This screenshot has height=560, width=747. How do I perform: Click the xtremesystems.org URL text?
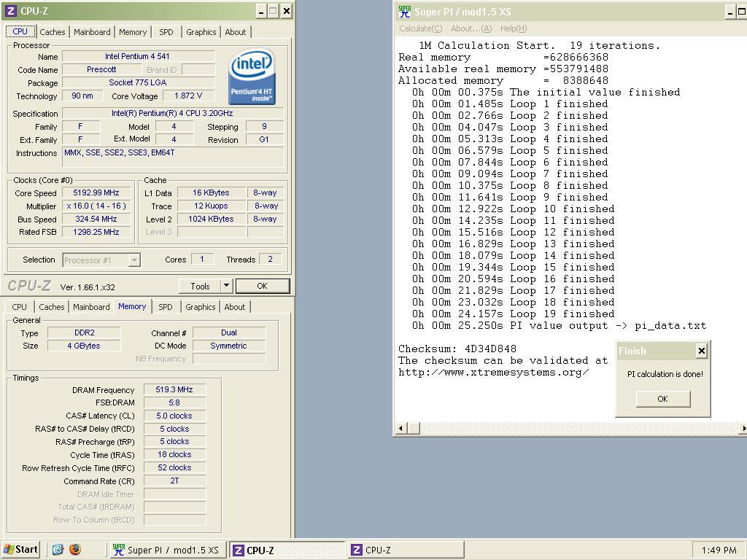pyautogui.click(x=494, y=373)
